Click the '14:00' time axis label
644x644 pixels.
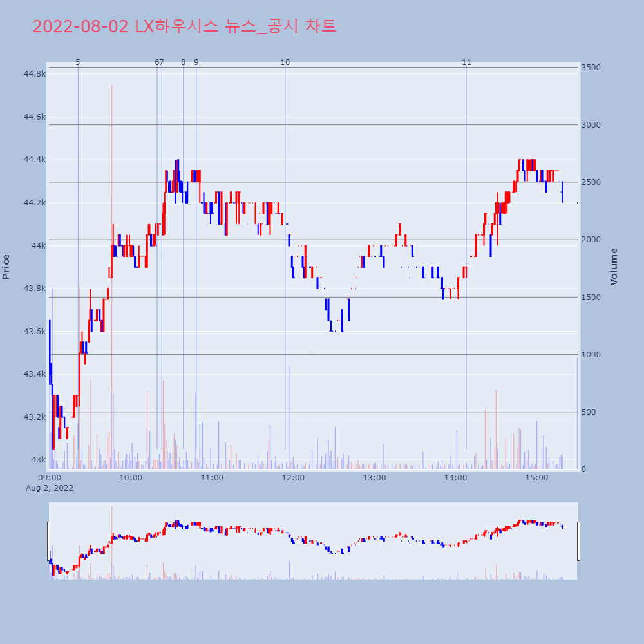[x=456, y=478]
